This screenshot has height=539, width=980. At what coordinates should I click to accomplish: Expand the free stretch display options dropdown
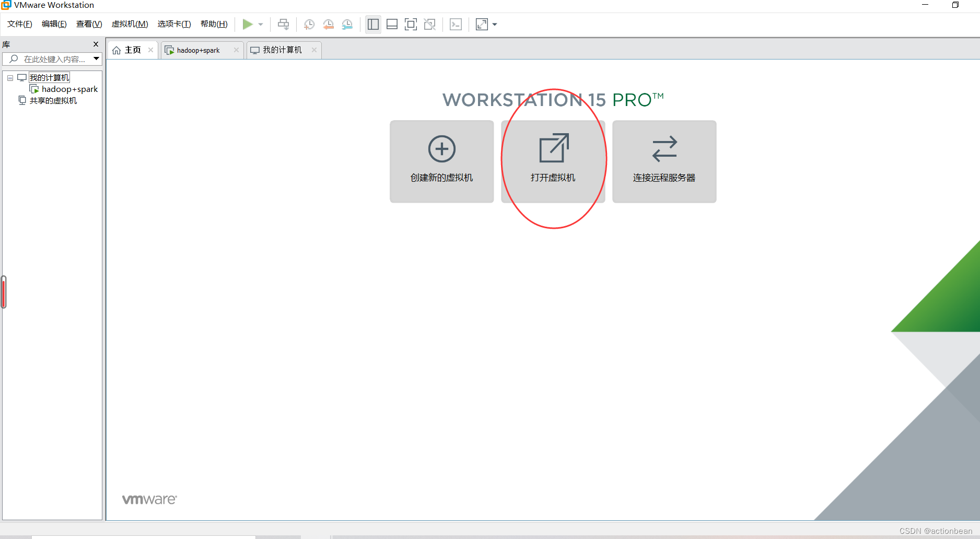(495, 24)
